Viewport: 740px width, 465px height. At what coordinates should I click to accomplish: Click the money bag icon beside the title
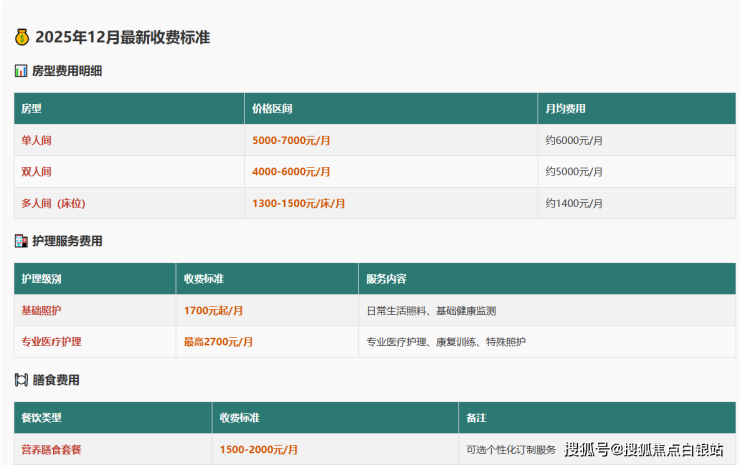click(21, 37)
